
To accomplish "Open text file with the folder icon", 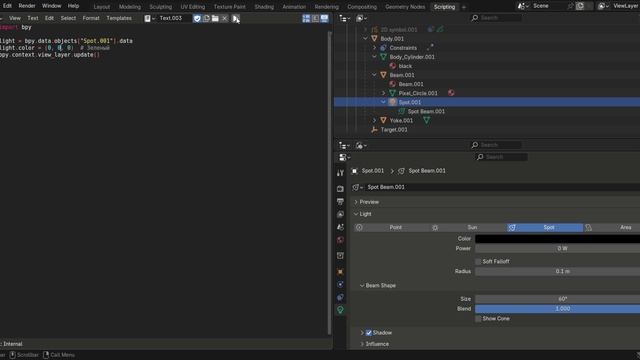I will pyautogui.click(x=215, y=18).
